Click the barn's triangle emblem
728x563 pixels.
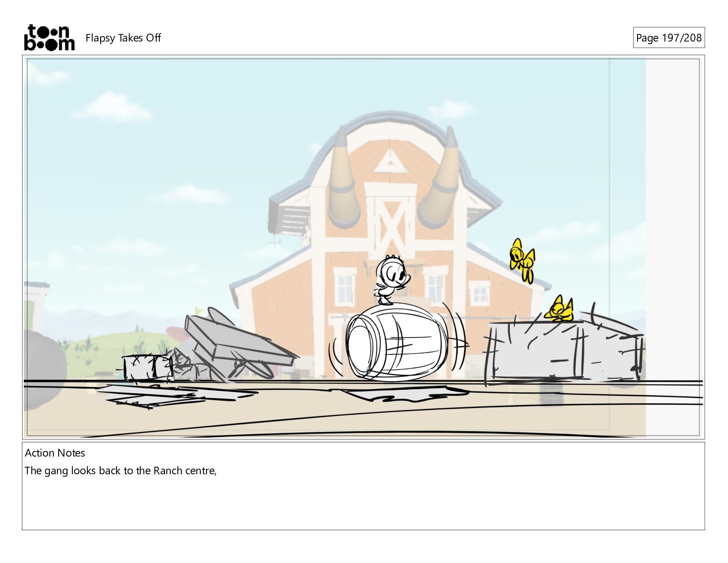[x=390, y=161]
